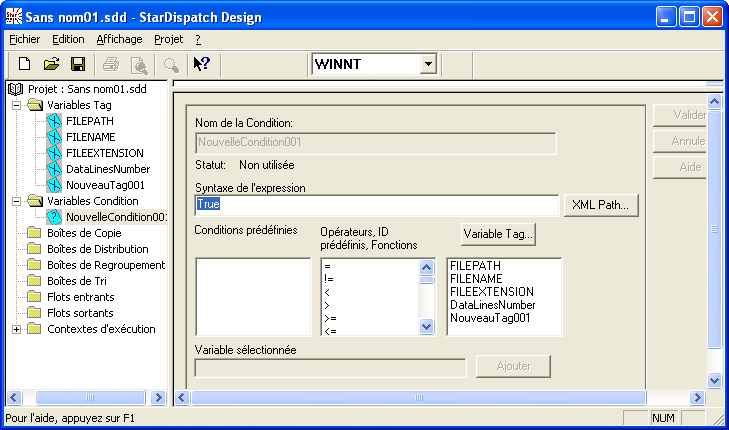Select the != operator in list
Image resolution: width=729 pixels, height=430 pixels.
pos(330,279)
